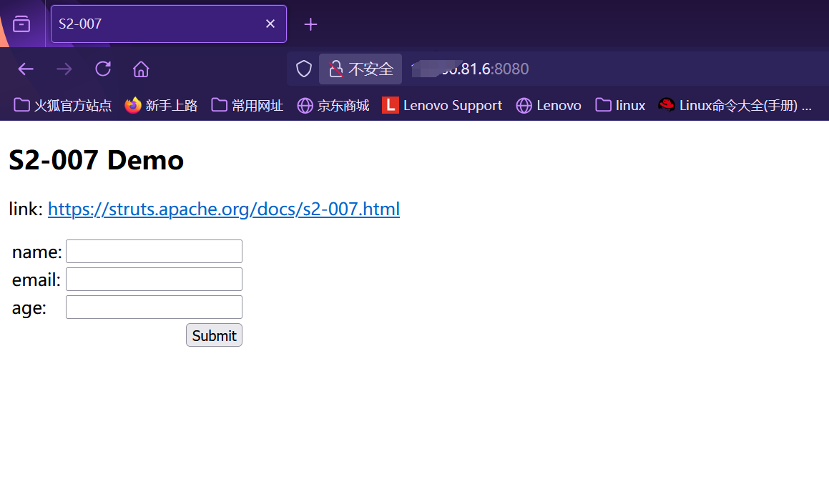829x504 pixels.
Task: Expand the 常用网址 bookmark folder
Action: 247,106
